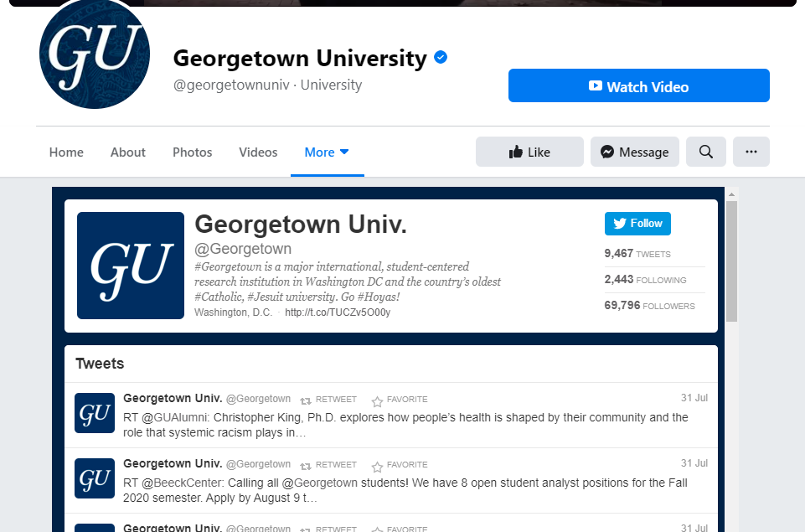Click the retweet icon on BeeckCenter tweet
This screenshot has width=805, height=532.
tap(306, 466)
